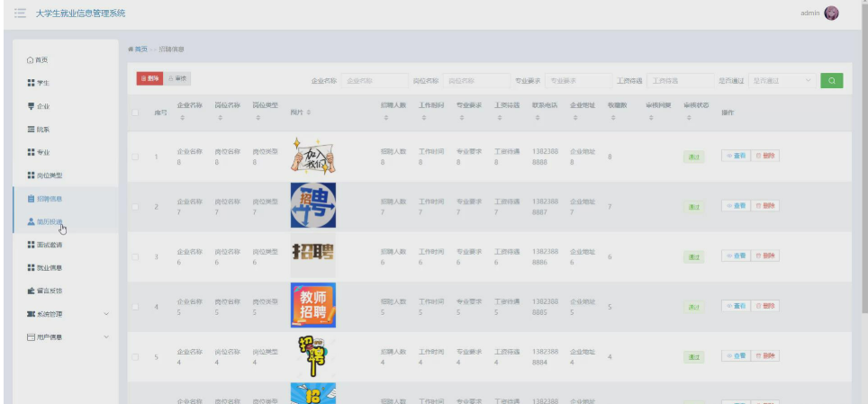Click the red 删除 batch delete button

point(150,78)
